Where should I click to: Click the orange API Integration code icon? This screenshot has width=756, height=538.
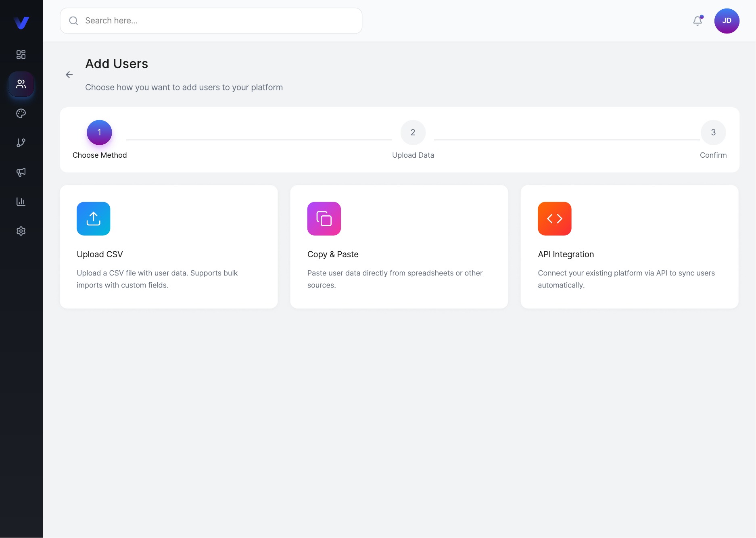pyautogui.click(x=555, y=219)
